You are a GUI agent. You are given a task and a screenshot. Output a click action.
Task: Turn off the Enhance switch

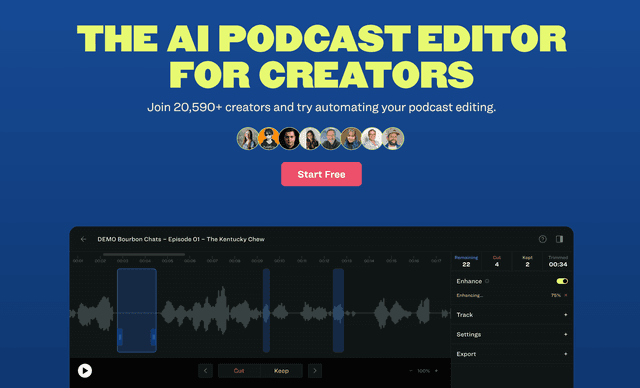coord(562,281)
